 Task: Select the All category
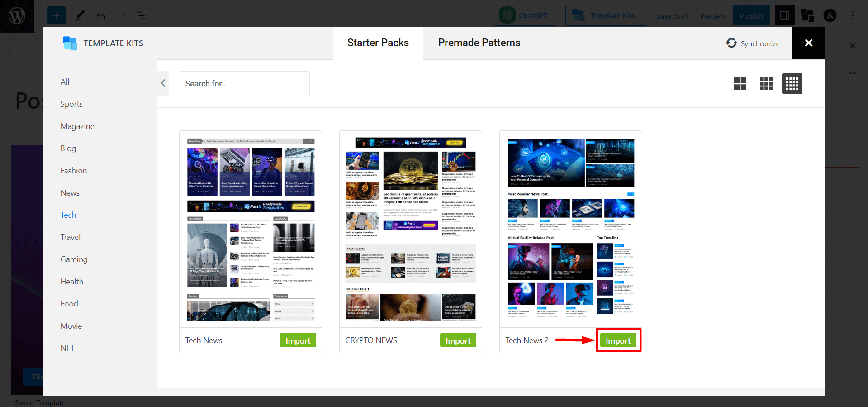[x=65, y=82]
